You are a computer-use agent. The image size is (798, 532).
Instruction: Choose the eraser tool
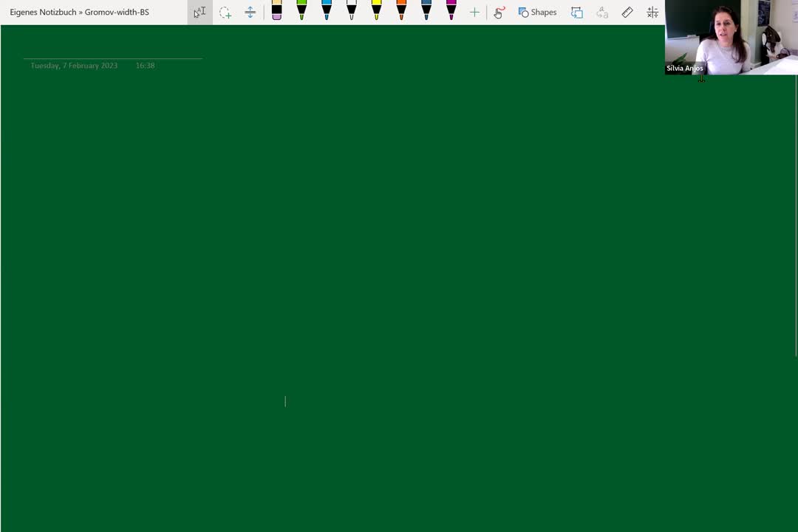(x=276, y=11)
